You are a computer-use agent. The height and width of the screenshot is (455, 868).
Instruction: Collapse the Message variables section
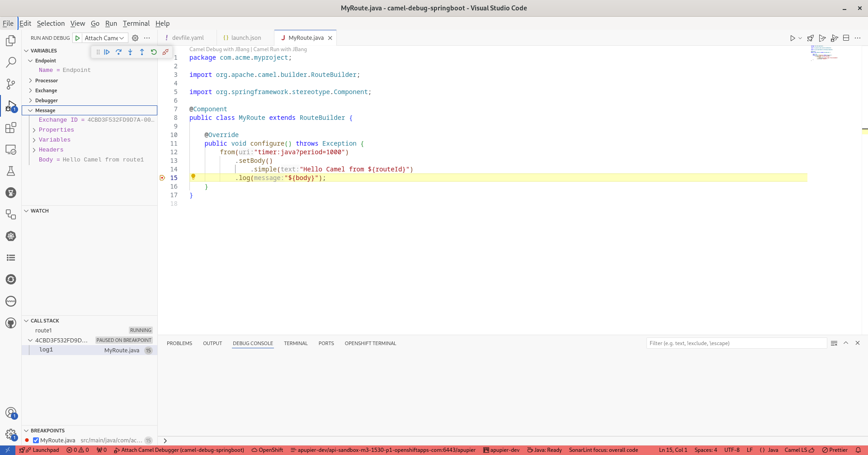pyautogui.click(x=31, y=110)
